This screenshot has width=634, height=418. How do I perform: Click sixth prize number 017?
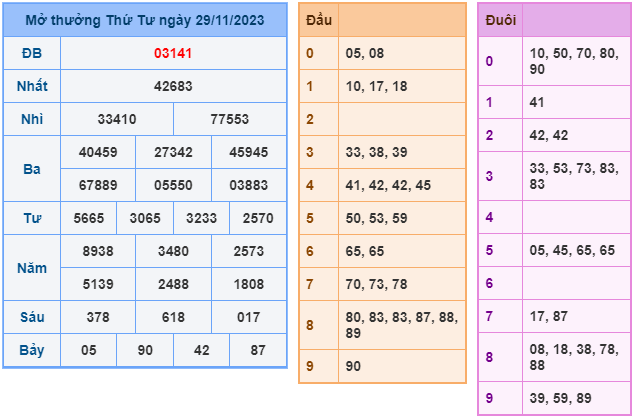(249, 317)
